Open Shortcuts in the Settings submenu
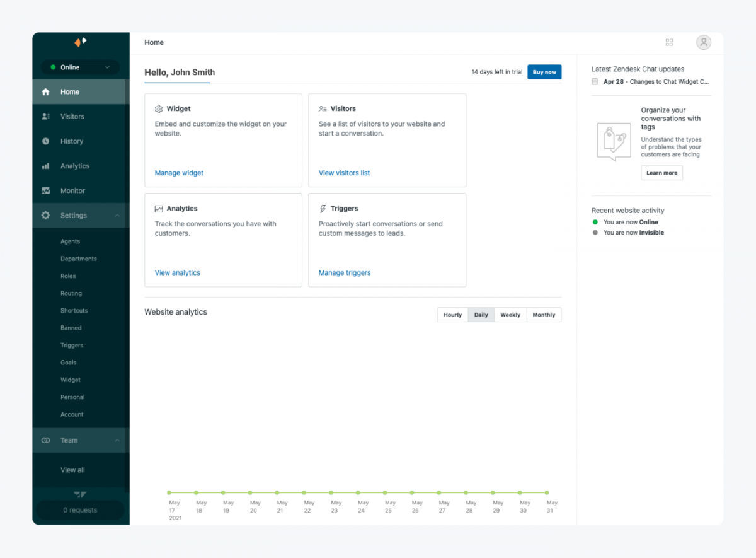756x558 pixels. pos(74,311)
